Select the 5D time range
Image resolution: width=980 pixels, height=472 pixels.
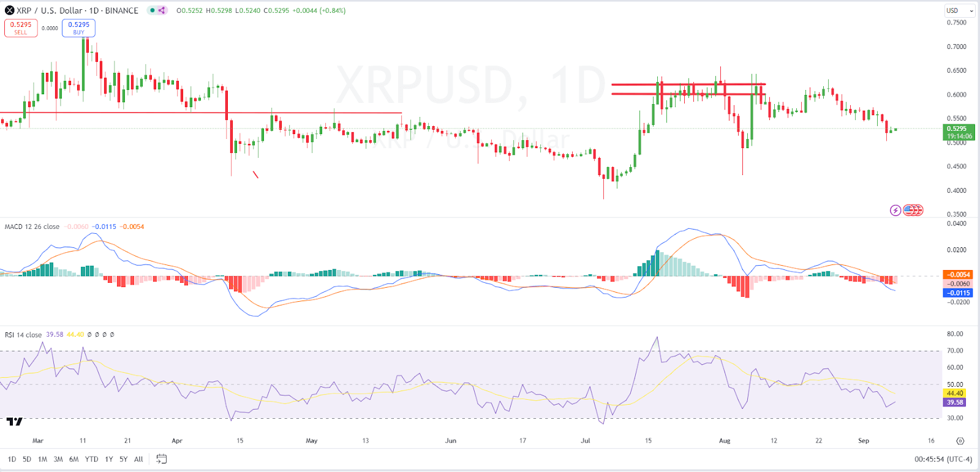(27, 459)
